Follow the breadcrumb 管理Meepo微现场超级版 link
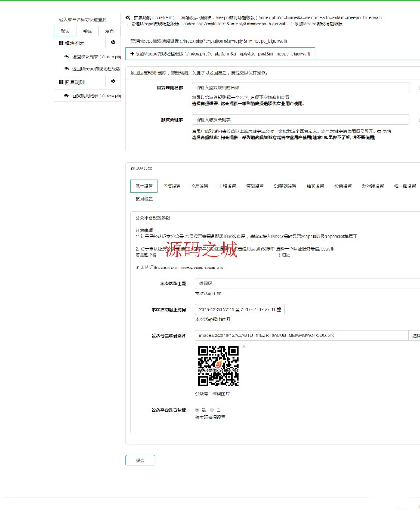 click(x=209, y=24)
